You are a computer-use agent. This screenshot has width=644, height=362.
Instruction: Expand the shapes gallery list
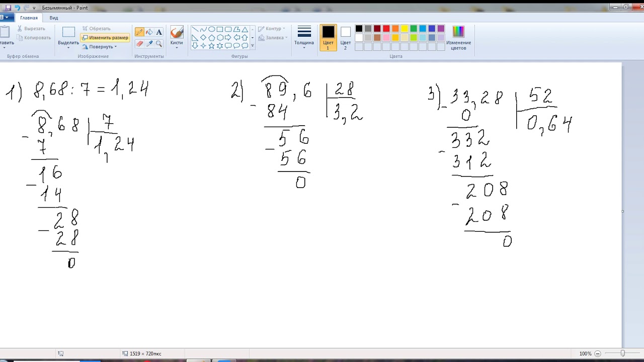pyautogui.click(x=253, y=46)
